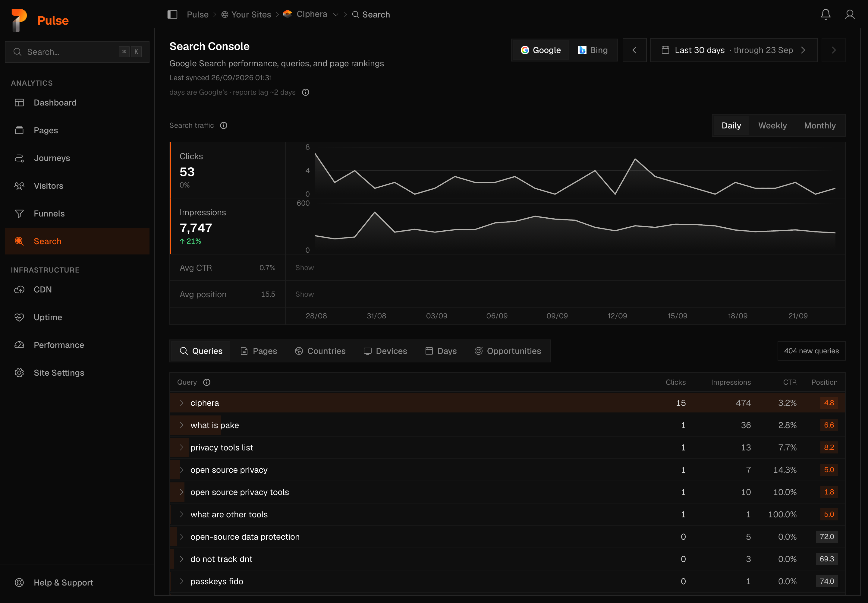Click the info icon beside Query header
The height and width of the screenshot is (603, 868).
point(207,382)
